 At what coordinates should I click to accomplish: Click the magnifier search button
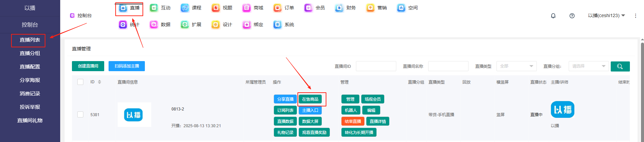pos(620,66)
